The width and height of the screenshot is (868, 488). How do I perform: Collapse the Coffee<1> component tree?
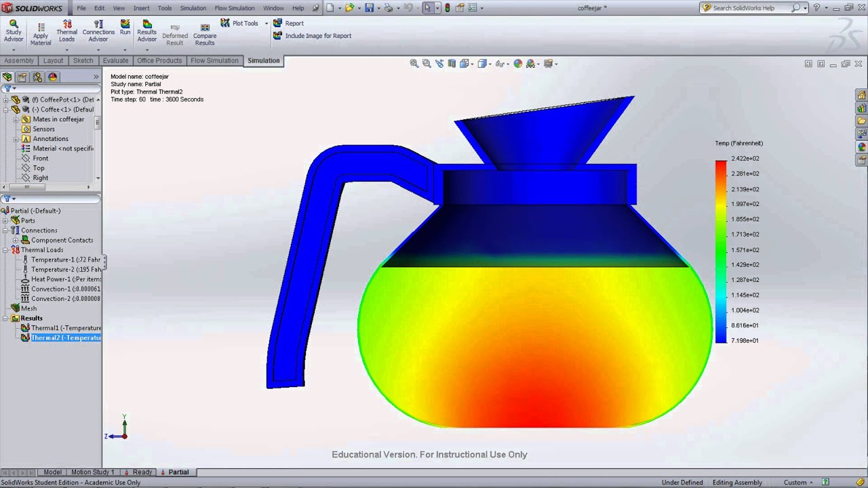(6, 109)
